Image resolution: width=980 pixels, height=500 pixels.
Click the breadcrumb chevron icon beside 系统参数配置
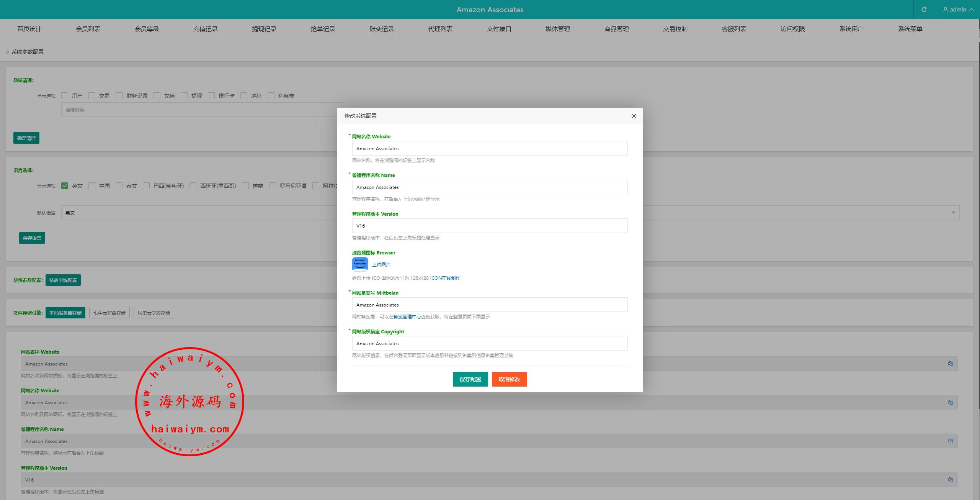point(7,52)
